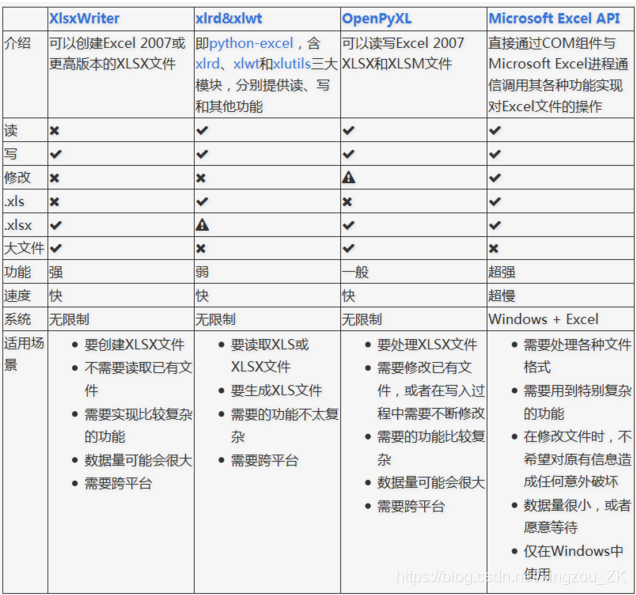Click the checkmark in Microsoft Excel API 修改 row
Image resolution: width=636 pixels, height=595 pixels.
tap(495, 178)
